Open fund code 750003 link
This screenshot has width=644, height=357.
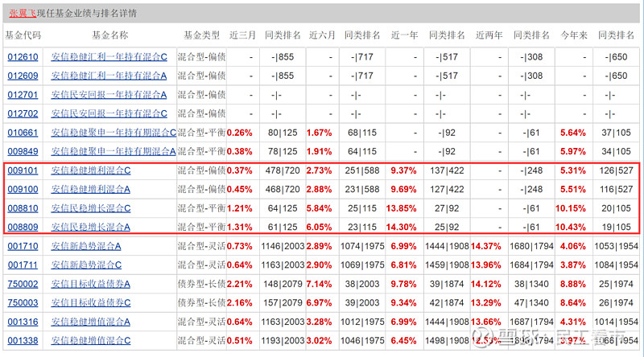[x=23, y=303]
